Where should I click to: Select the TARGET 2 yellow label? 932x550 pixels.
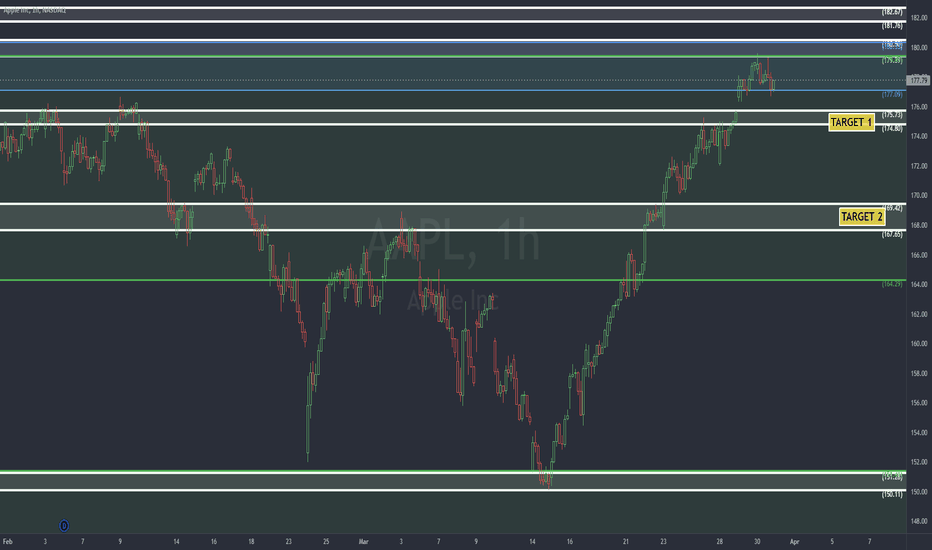[x=862, y=216]
